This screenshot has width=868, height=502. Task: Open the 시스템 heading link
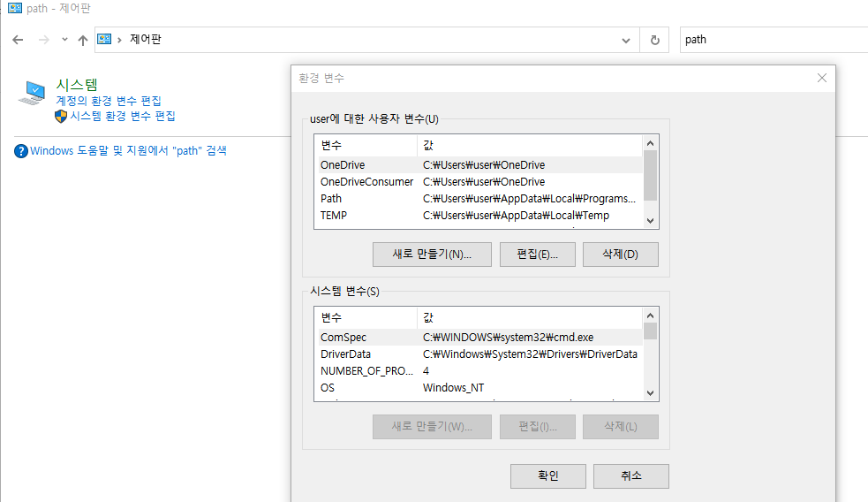[77, 85]
